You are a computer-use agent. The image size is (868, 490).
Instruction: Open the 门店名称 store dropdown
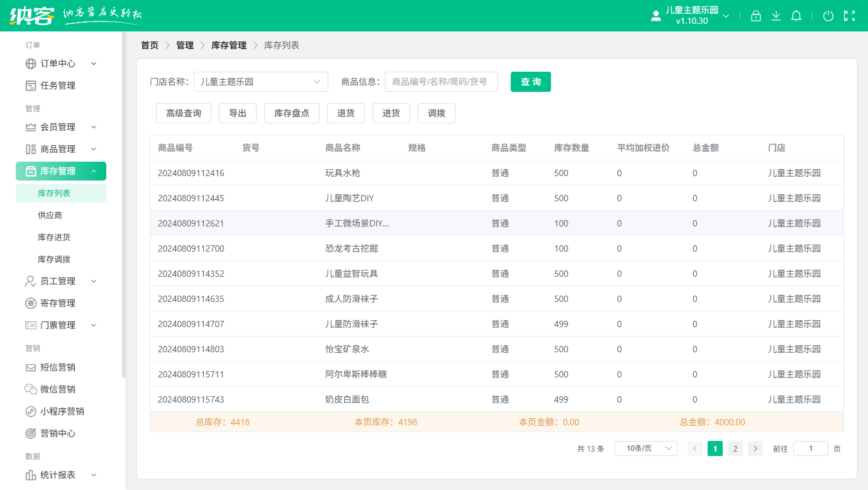[x=260, y=82]
